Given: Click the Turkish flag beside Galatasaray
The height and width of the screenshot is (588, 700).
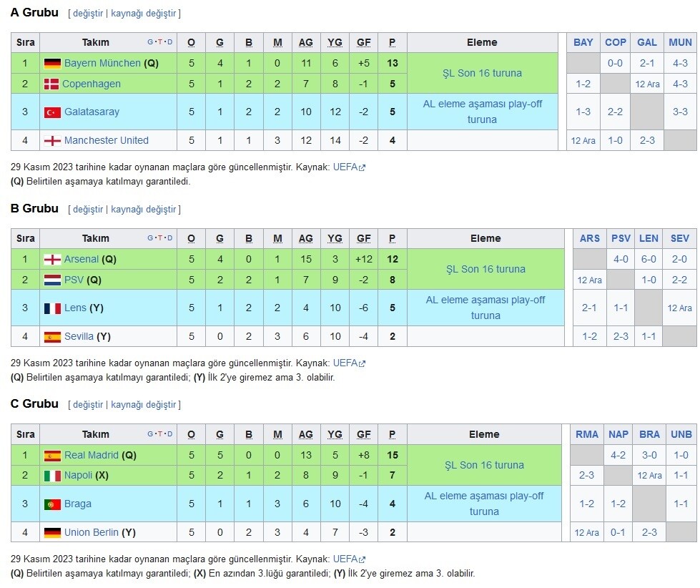Looking at the screenshot, I should pyautogui.click(x=52, y=112).
